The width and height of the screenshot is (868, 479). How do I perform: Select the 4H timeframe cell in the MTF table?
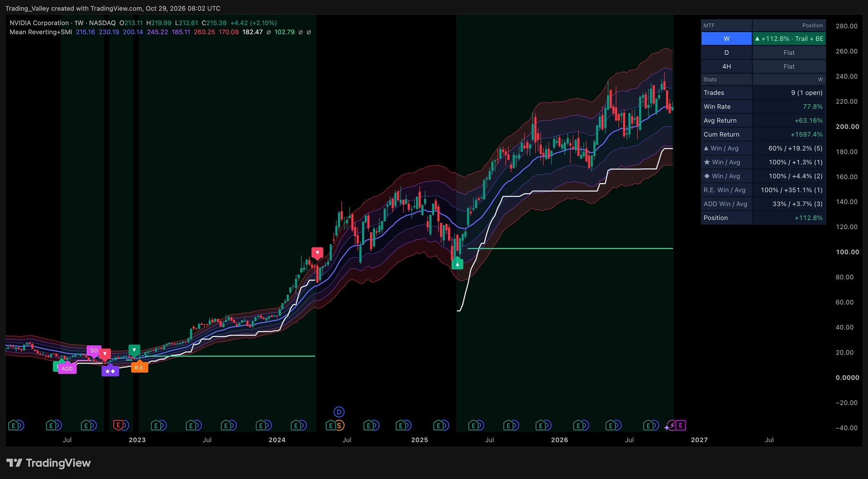[727, 66]
